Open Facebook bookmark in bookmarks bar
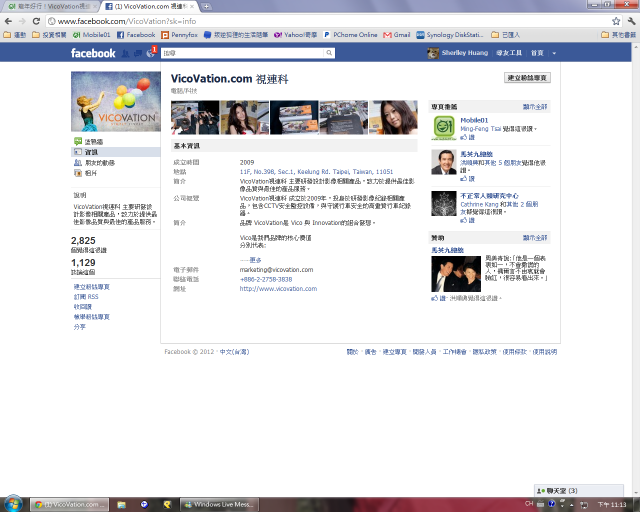The width and height of the screenshot is (640, 512). coord(136,35)
